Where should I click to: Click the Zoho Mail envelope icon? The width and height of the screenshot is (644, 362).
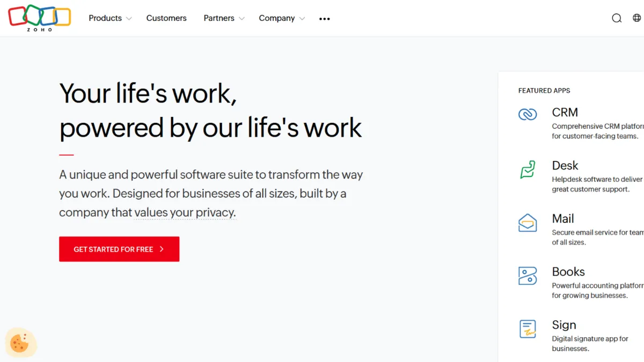tap(527, 221)
